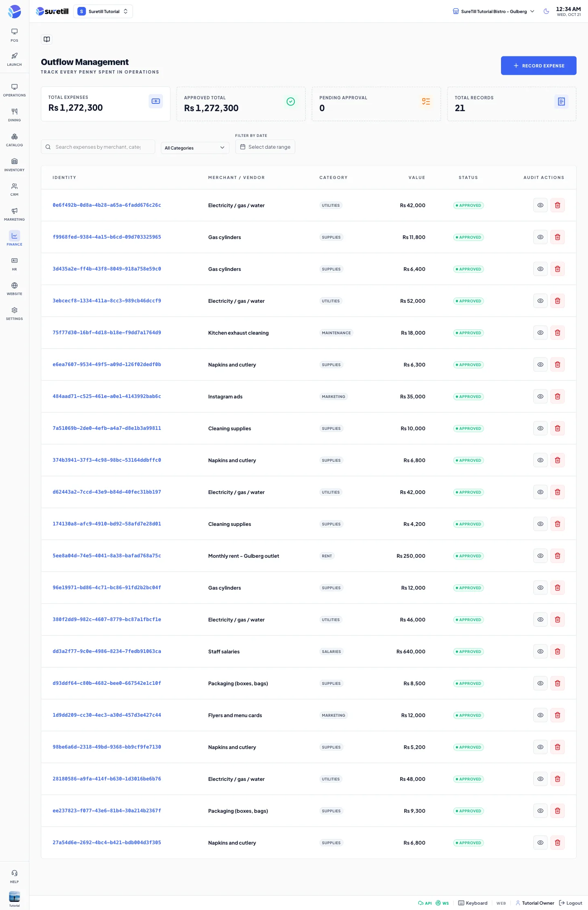This screenshot has width=588, height=910.
Task: Open the POS module in sidebar
Action: 14,35
